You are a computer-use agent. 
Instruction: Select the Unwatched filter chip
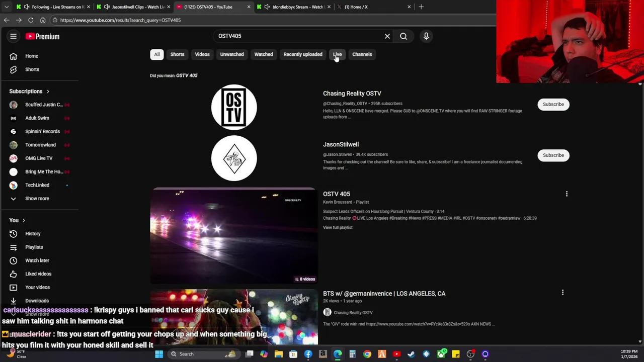pyautogui.click(x=232, y=54)
